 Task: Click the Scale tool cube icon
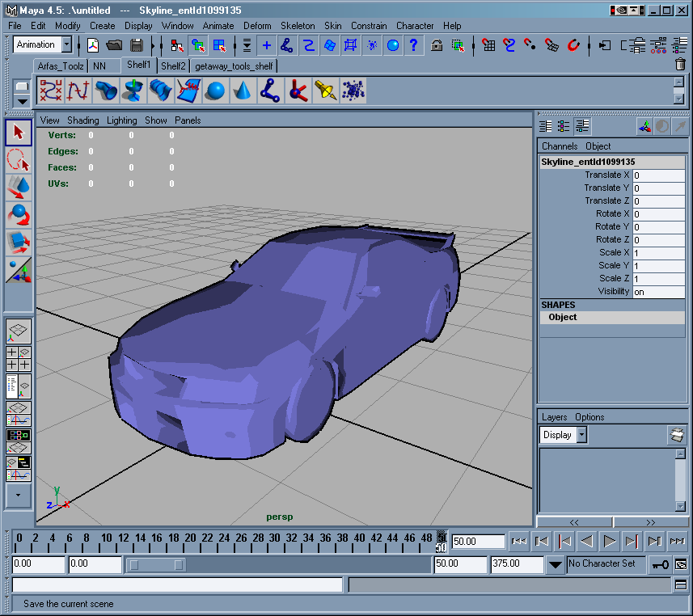point(19,242)
